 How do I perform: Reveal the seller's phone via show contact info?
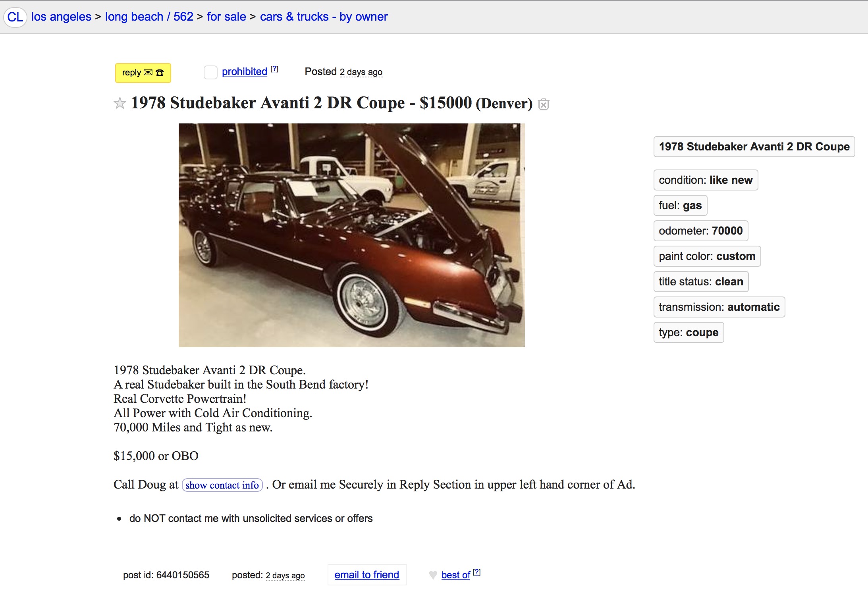[x=222, y=485]
